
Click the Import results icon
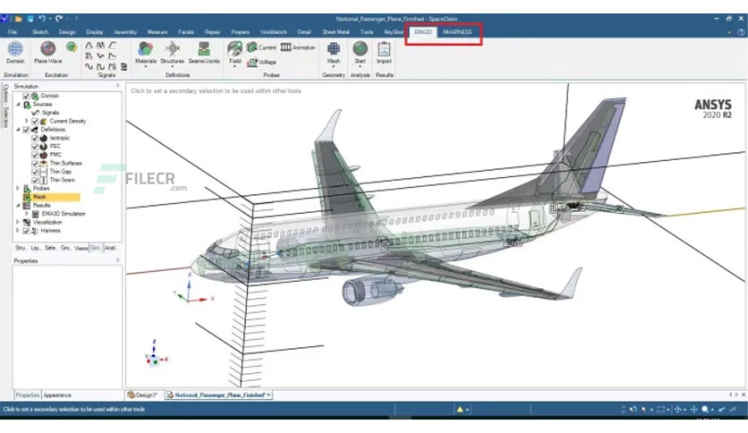click(384, 51)
